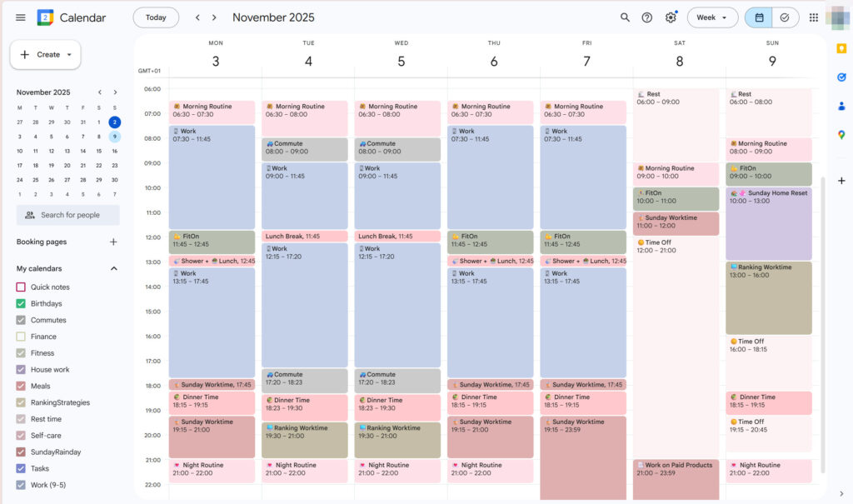Image resolution: width=853 pixels, height=504 pixels.
Task: Go to next week arrow
Action: (214, 17)
